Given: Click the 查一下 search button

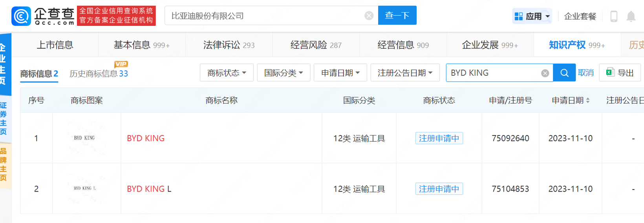Looking at the screenshot, I should pos(397,15).
